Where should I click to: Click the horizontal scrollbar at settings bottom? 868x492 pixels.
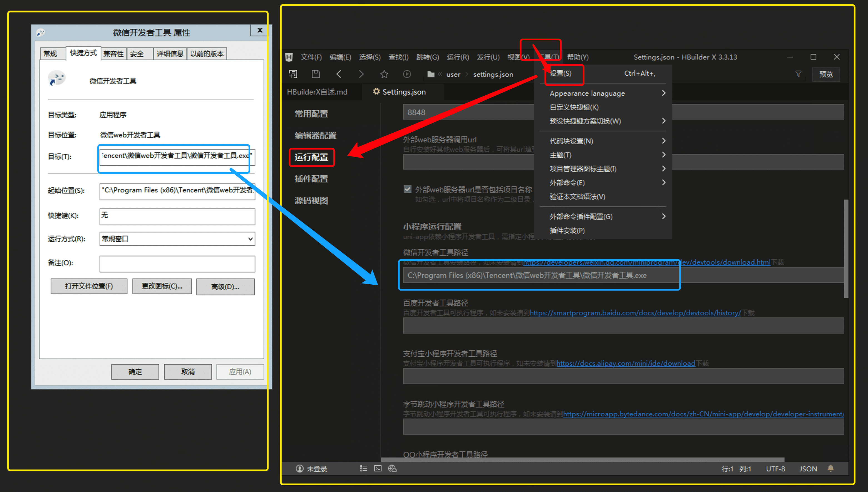[582, 459]
